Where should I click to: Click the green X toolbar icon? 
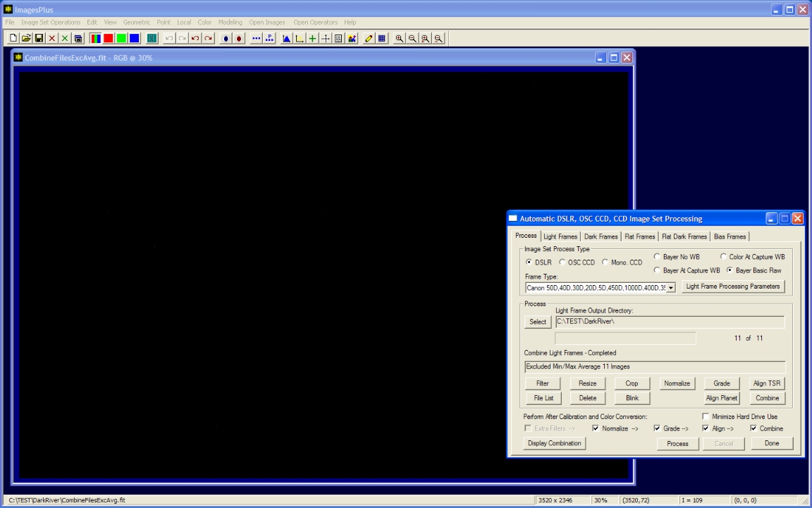65,38
